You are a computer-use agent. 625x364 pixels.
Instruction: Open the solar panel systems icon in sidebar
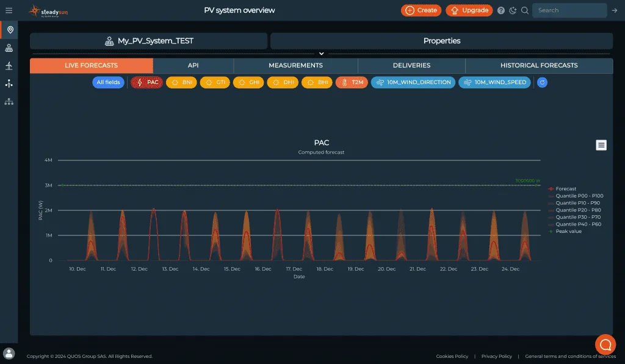coord(9,48)
